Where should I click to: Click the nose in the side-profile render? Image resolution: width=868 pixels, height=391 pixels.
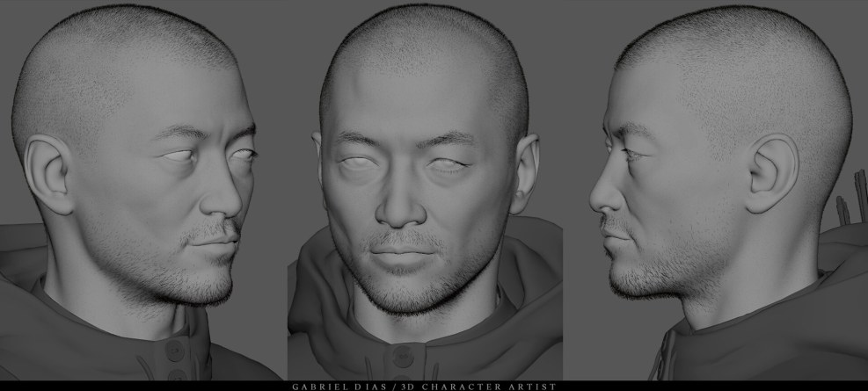tap(602, 198)
